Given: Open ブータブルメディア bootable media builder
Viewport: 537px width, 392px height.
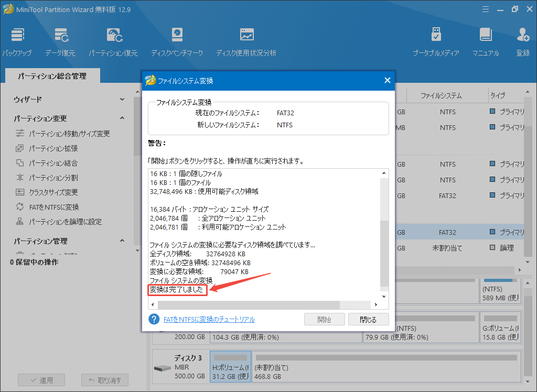Looking at the screenshot, I should (436, 42).
